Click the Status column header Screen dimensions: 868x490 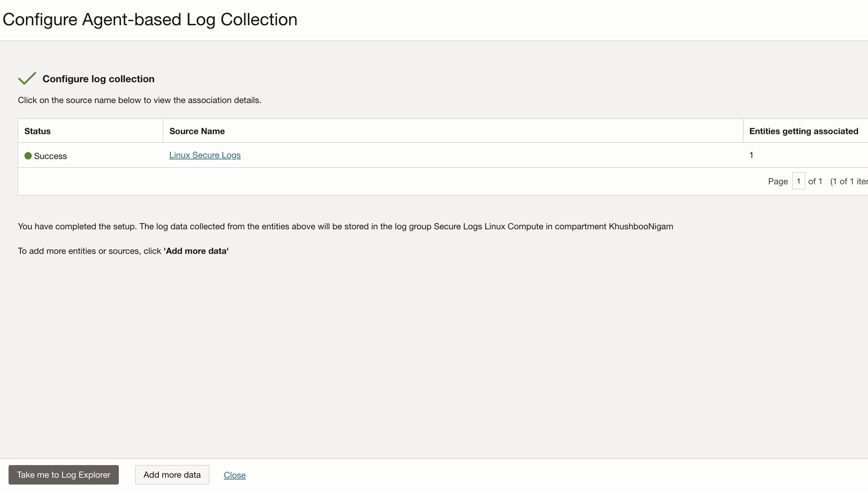[37, 131]
